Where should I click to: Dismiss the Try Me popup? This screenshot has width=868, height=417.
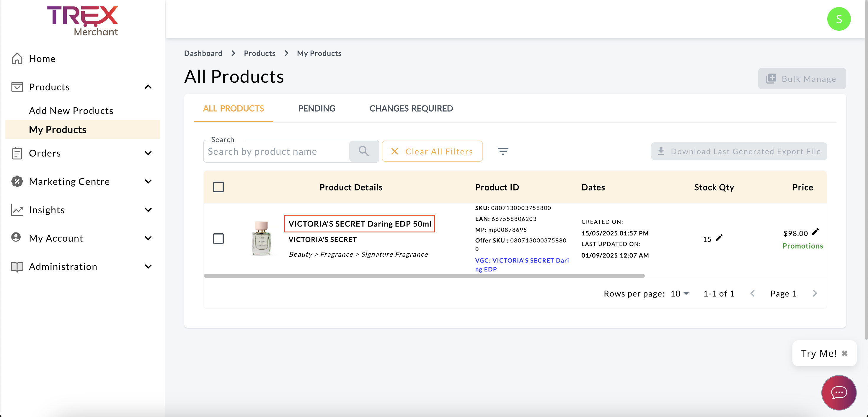coord(844,353)
